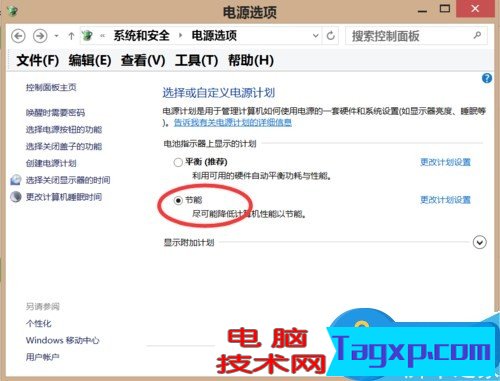The width and height of the screenshot is (500, 381).
Task: Open the 编辑(E) menu
Action: click(x=90, y=61)
